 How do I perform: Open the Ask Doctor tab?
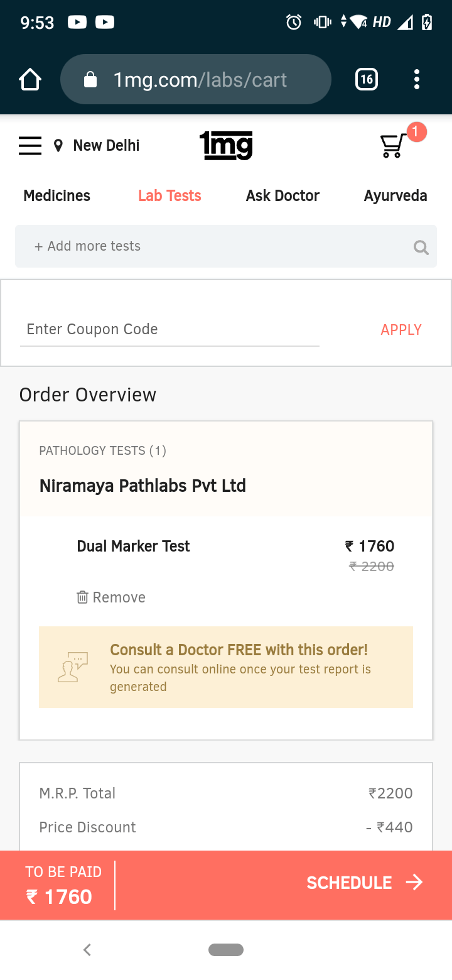[x=282, y=196]
